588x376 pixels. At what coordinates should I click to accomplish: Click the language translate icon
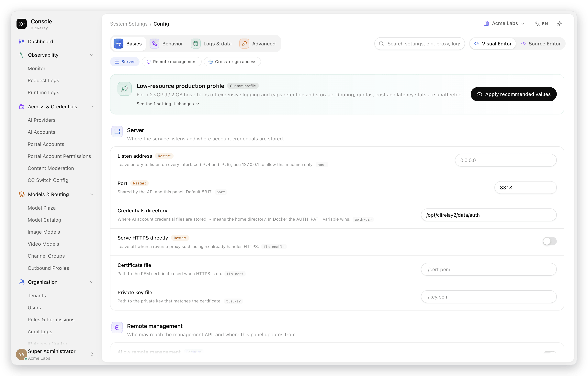537,24
